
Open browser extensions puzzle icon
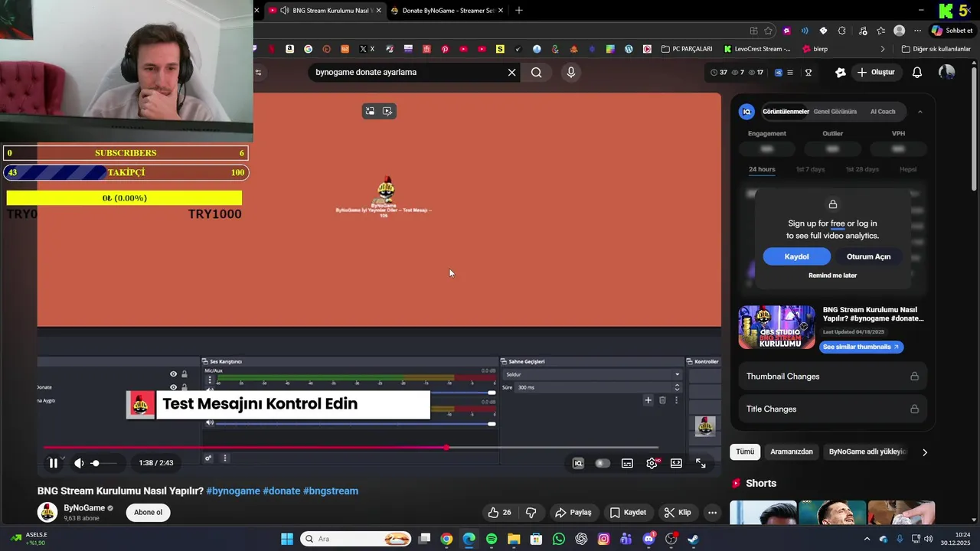[x=841, y=31]
